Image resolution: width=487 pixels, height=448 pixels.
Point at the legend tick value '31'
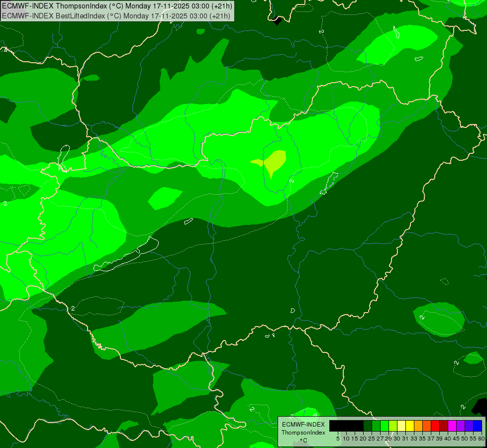pos(405,439)
